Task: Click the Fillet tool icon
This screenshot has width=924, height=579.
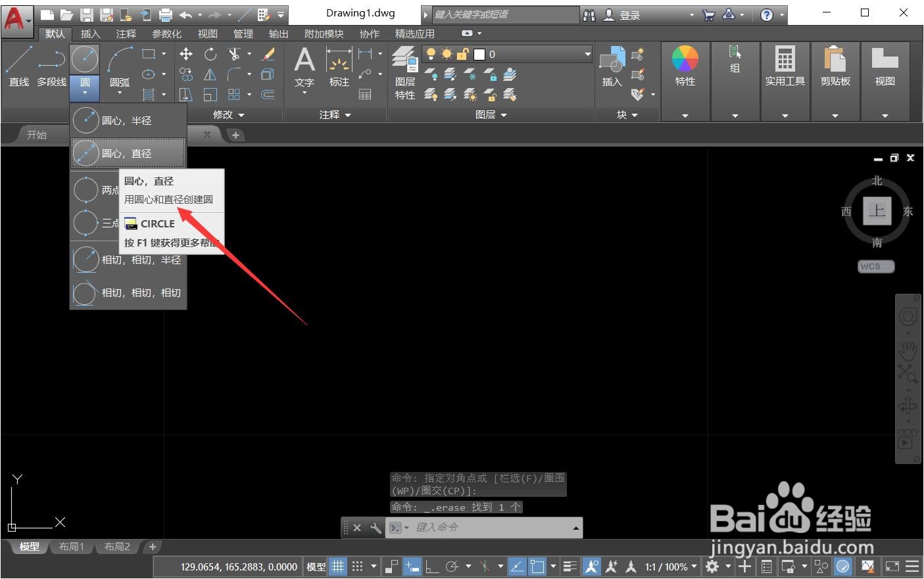Action: click(x=233, y=74)
